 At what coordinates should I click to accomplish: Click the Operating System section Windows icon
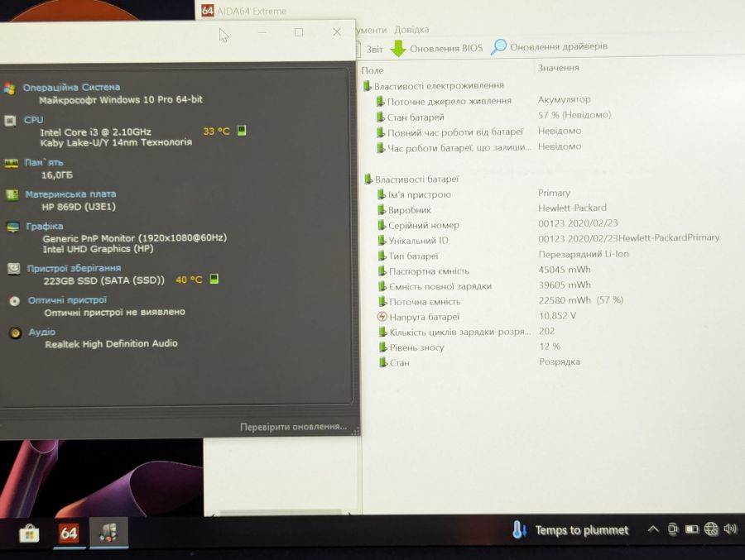8,89
